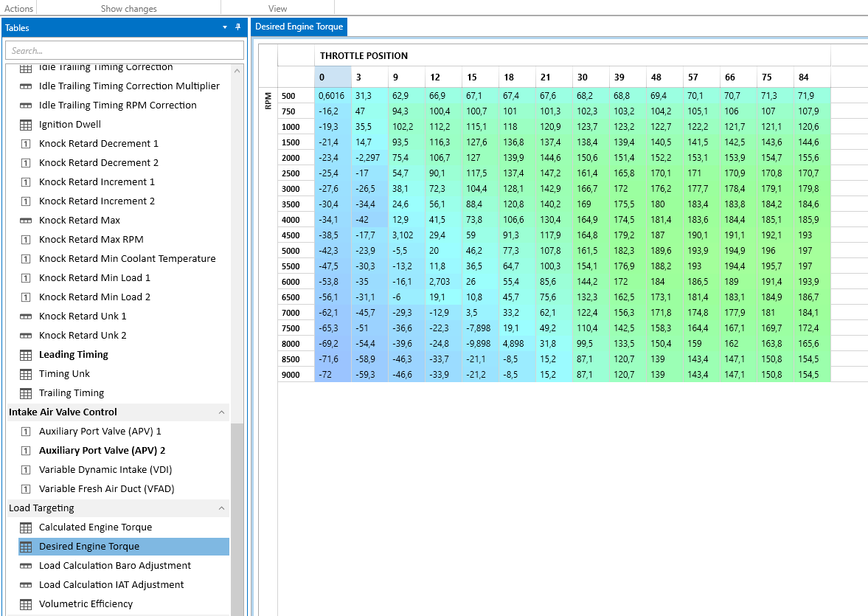
Task: Click table icon beside Volumetric Efficiency
Action: click(x=26, y=604)
